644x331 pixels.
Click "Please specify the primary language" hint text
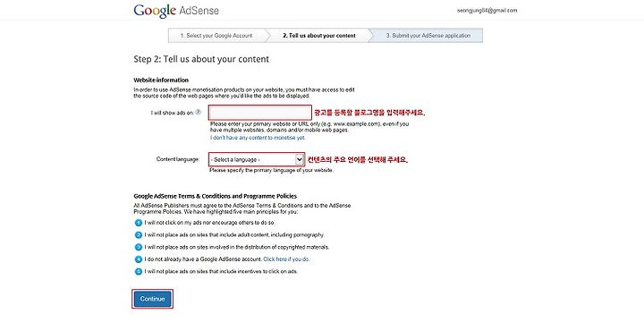(x=271, y=170)
